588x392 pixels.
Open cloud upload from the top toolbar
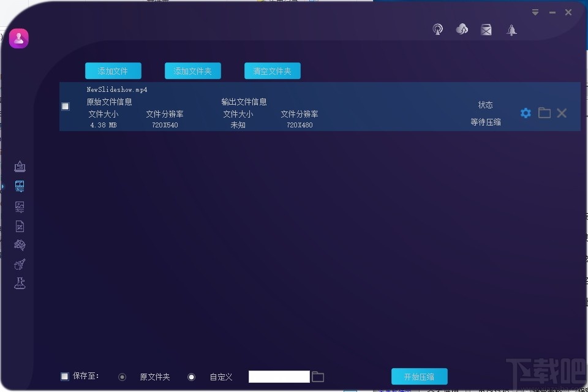point(462,29)
